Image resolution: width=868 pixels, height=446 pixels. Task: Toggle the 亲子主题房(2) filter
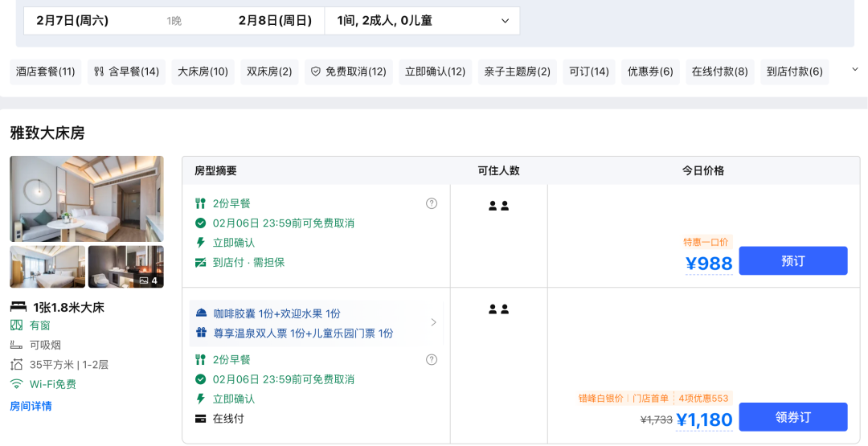[518, 72]
